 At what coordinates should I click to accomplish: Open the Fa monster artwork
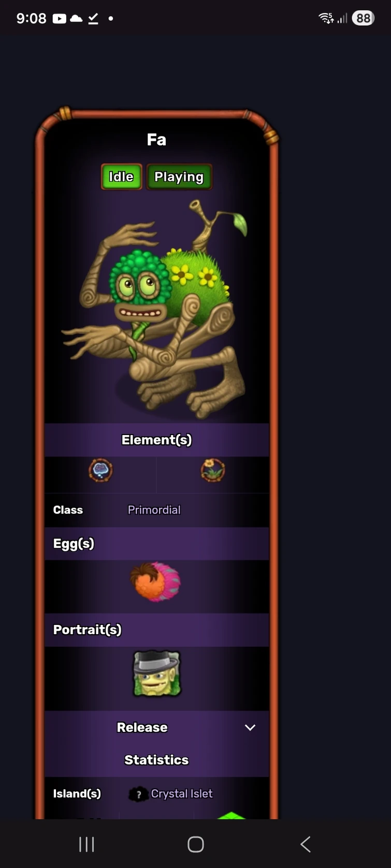pyautogui.click(x=156, y=308)
